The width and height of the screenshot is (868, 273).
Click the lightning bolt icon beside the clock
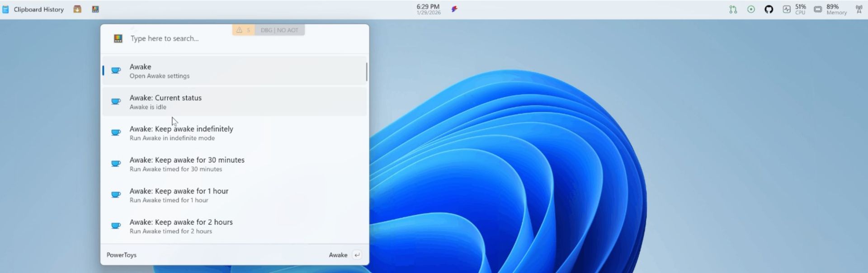point(454,9)
